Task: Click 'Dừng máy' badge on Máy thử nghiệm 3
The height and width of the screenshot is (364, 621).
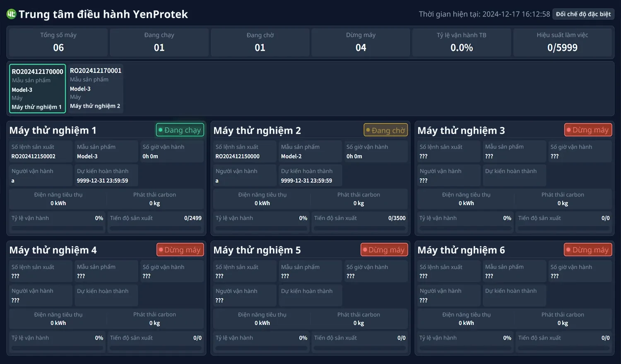Action: pyautogui.click(x=588, y=130)
